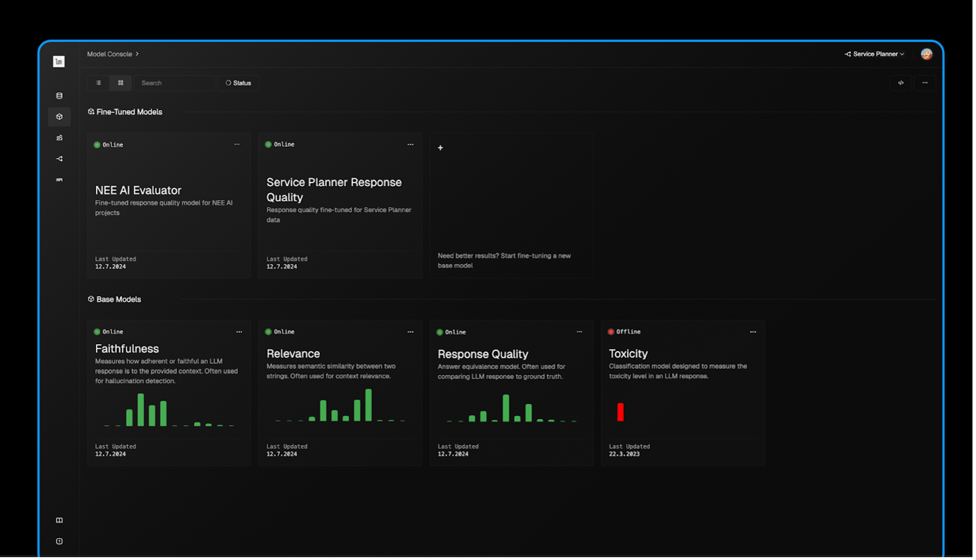This screenshot has width=976, height=560.
Task: Open the Service Planner Response Quality card
Action: click(x=334, y=190)
